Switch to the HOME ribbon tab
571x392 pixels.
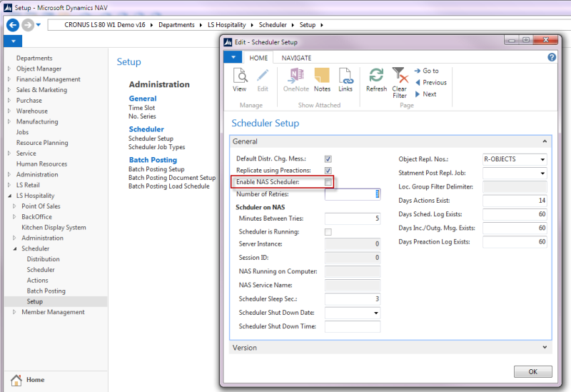(x=258, y=58)
